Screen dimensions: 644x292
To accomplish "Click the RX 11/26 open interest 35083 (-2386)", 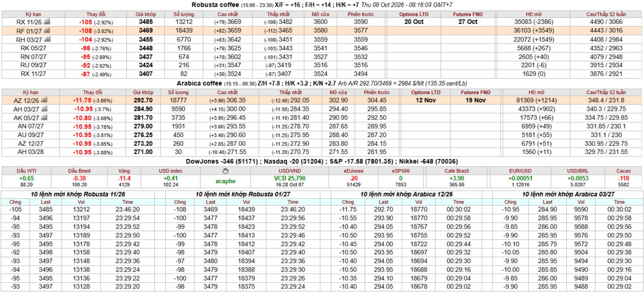I will click(534, 22).
